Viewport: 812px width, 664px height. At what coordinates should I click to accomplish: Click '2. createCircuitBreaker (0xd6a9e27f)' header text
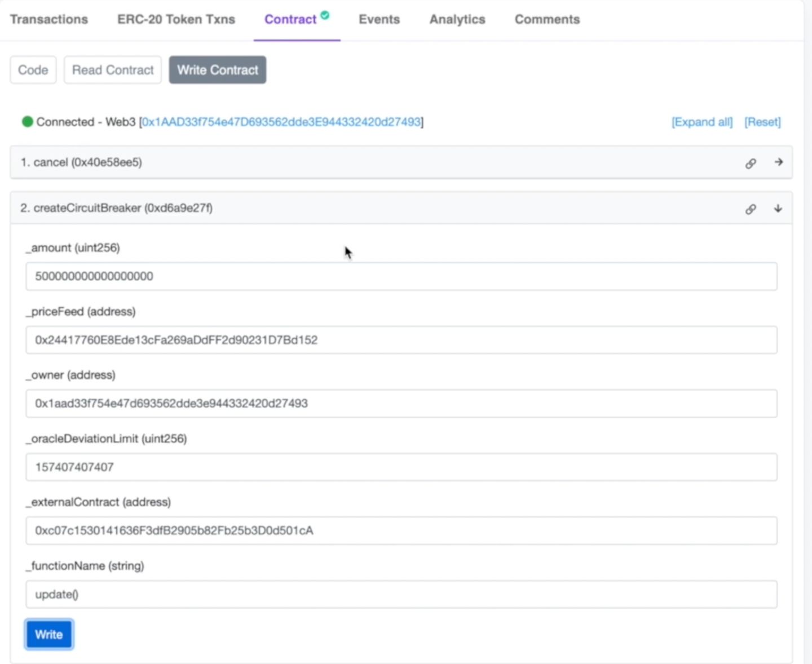click(117, 208)
